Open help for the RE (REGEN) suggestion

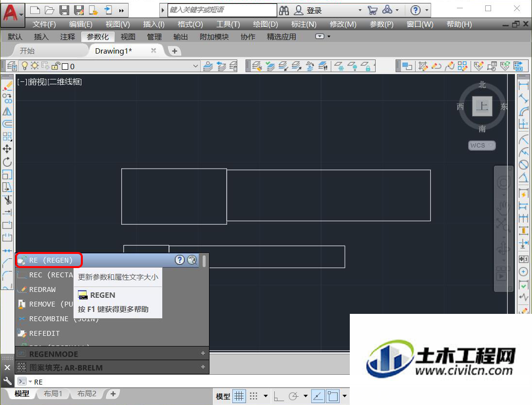point(179,260)
